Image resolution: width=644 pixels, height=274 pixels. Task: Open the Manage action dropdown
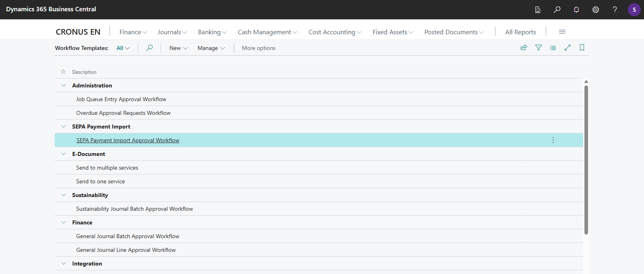211,48
